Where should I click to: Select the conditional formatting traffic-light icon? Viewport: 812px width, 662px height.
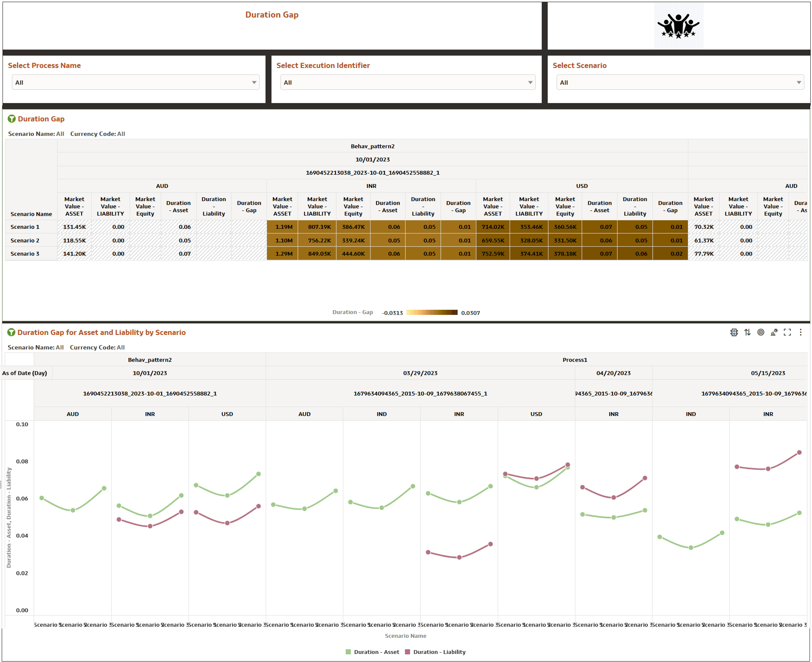(x=734, y=332)
